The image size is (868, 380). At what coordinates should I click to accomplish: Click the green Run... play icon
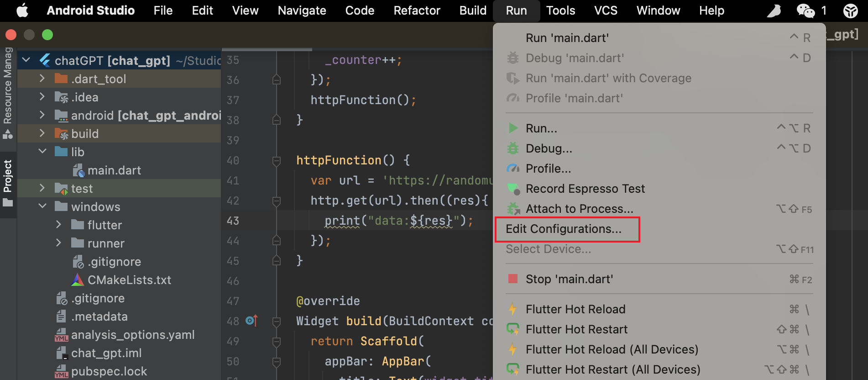click(513, 128)
